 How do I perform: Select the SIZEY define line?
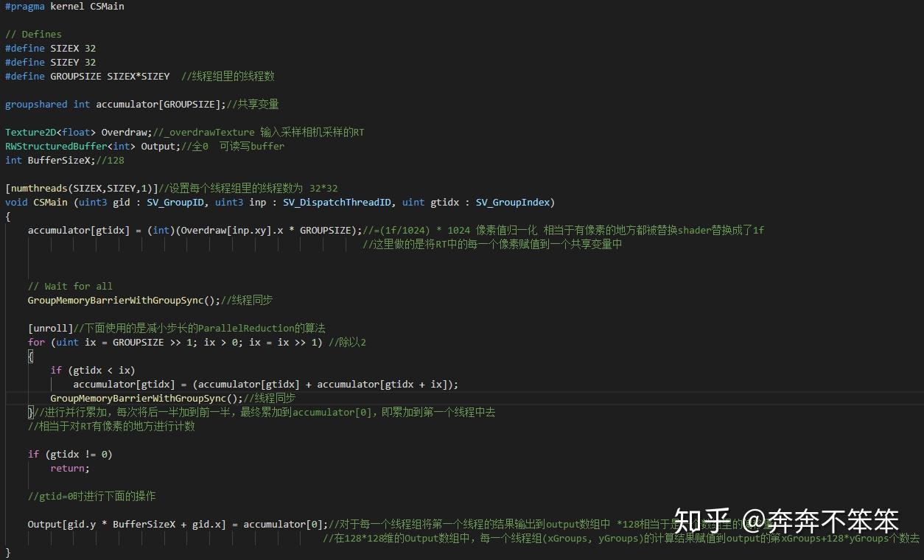pos(49,62)
